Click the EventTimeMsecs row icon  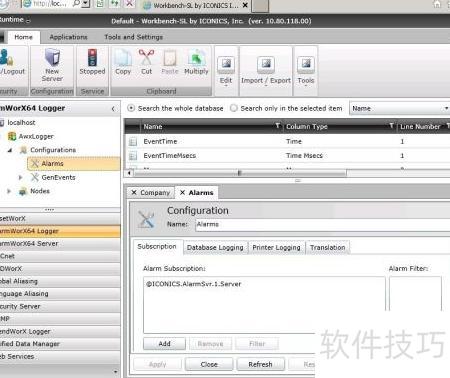click(133, 156)
